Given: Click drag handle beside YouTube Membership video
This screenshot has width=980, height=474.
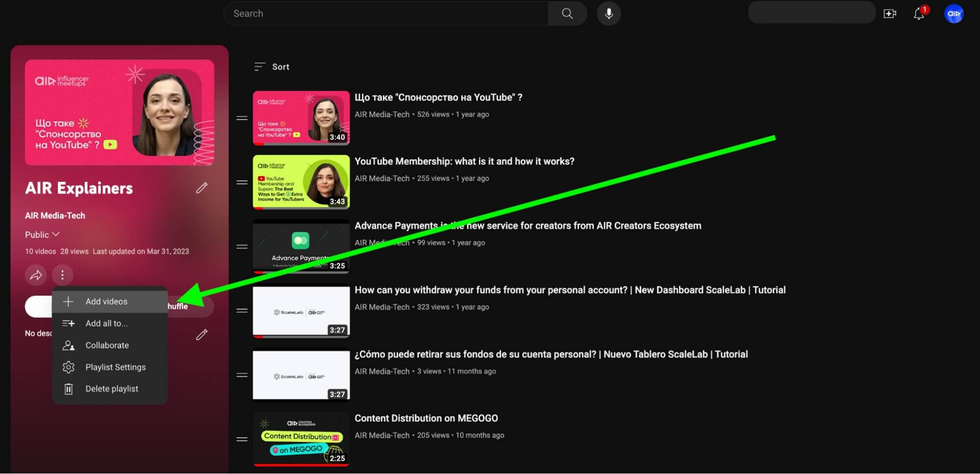Looking at the screenshot, I should pos(242,182).
